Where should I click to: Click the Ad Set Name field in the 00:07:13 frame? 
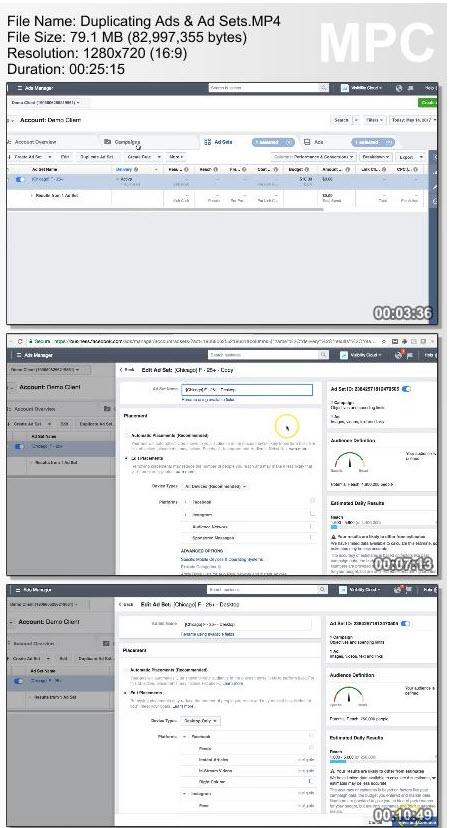click(247, 390)
